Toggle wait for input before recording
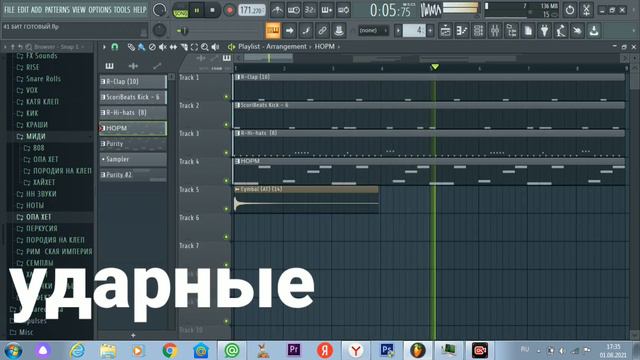Viewport: 640px width, 360px height. [x=293, y=10]
